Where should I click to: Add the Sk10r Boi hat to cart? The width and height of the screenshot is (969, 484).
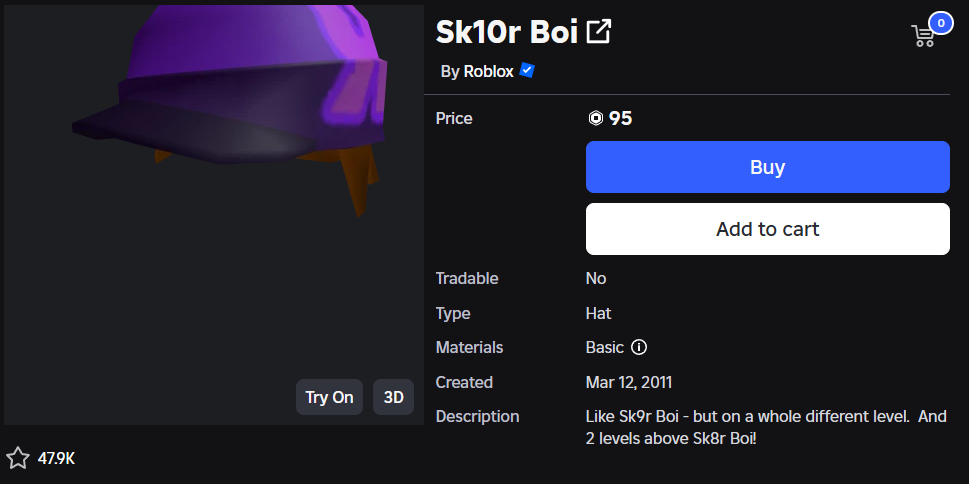[767, 229]
